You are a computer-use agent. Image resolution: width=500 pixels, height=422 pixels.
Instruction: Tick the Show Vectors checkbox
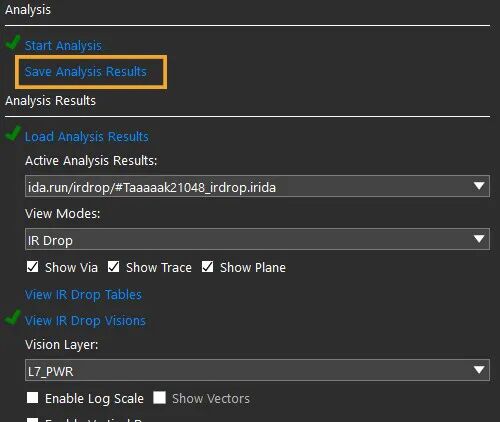(159, 397)
